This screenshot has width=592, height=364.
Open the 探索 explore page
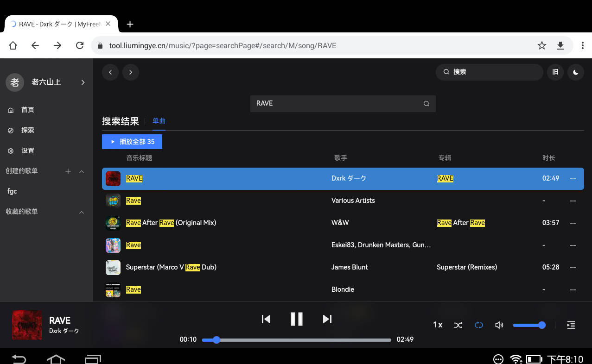27,130
